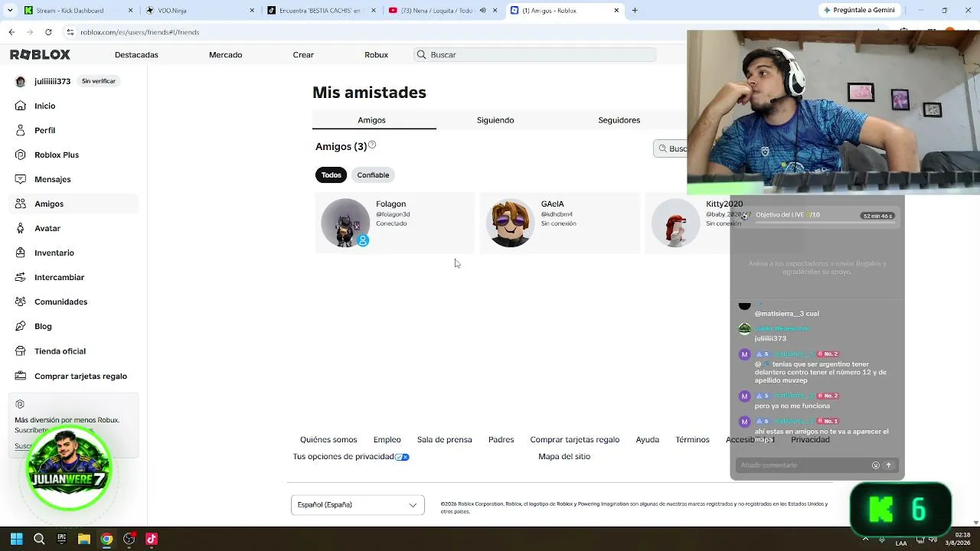
Task: Open Mercado in the Roblox top menu
Action: pyautogui.click(x=225, y=55)
